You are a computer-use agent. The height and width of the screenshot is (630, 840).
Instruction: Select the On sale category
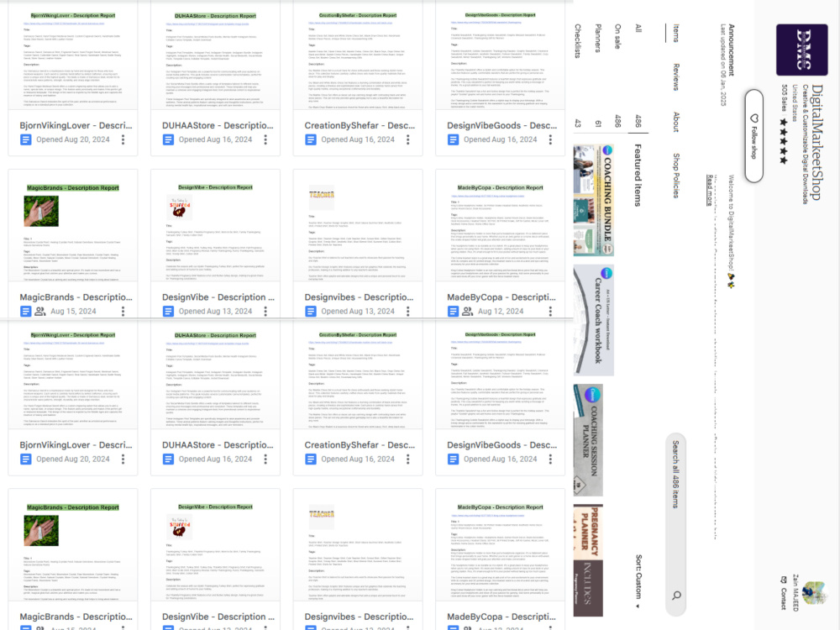[617, 36]
